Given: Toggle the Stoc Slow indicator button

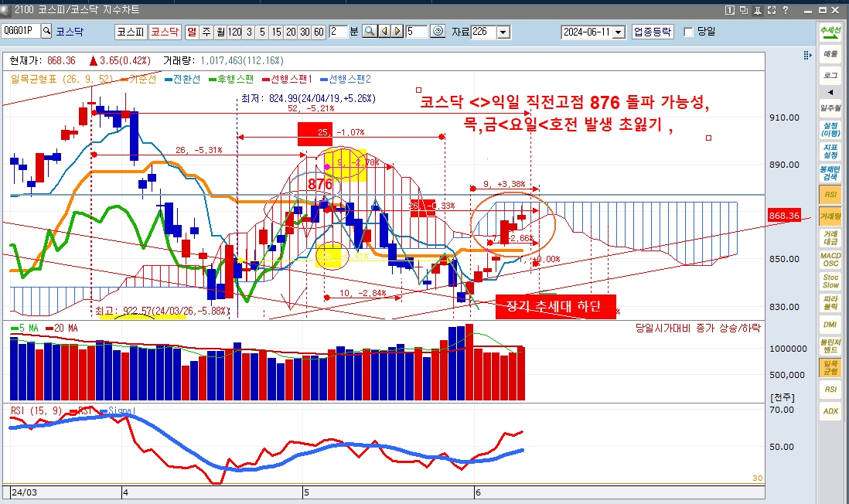Looking at the screenshot, I should pos(830,281).
